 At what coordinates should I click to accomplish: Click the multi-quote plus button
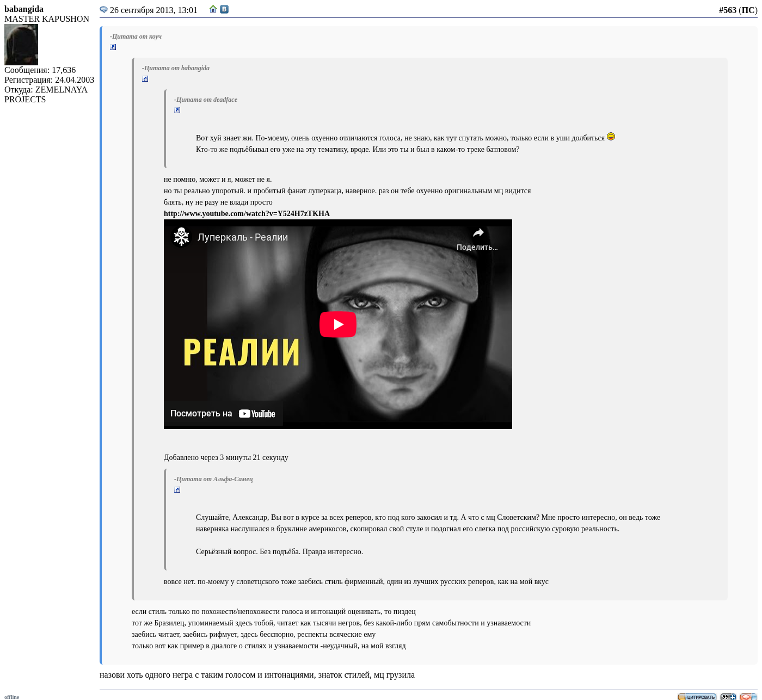[x=728, y=697]
